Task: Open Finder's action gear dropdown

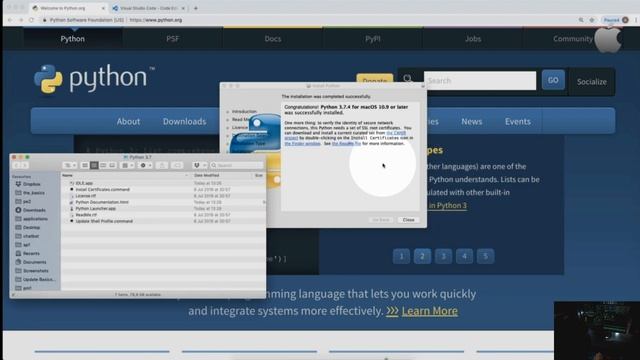Action: point(146,165)
